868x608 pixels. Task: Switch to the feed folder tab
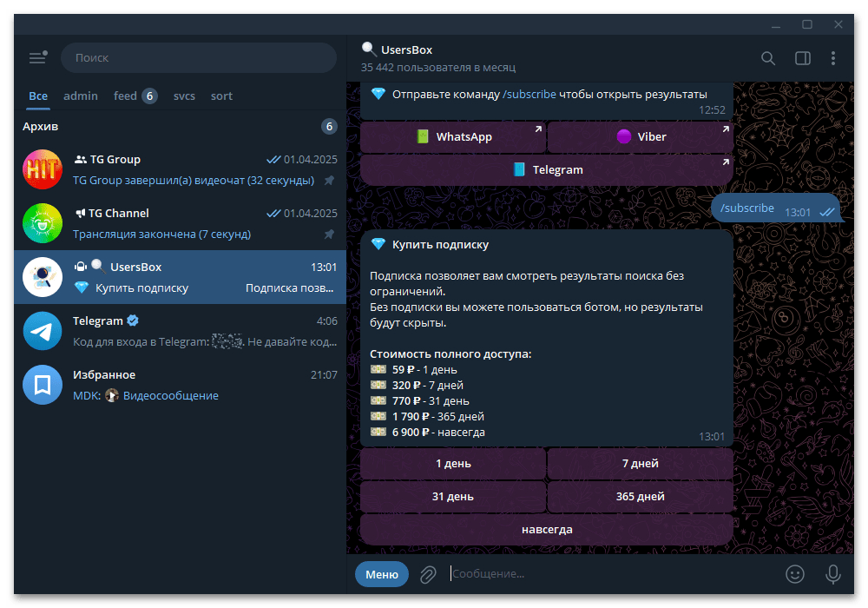[x=135, y=96]
